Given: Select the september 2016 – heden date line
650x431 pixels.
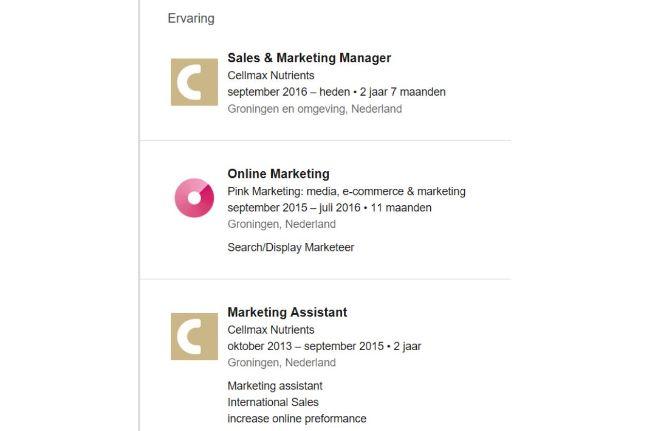Looking at the screenshot, I should tap(336, 92).
